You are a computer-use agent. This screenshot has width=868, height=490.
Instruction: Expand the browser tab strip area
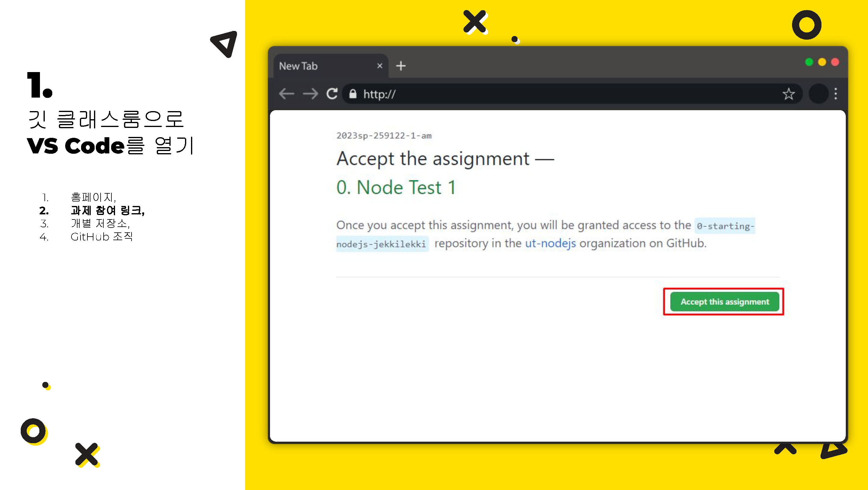tap(400, 65)
